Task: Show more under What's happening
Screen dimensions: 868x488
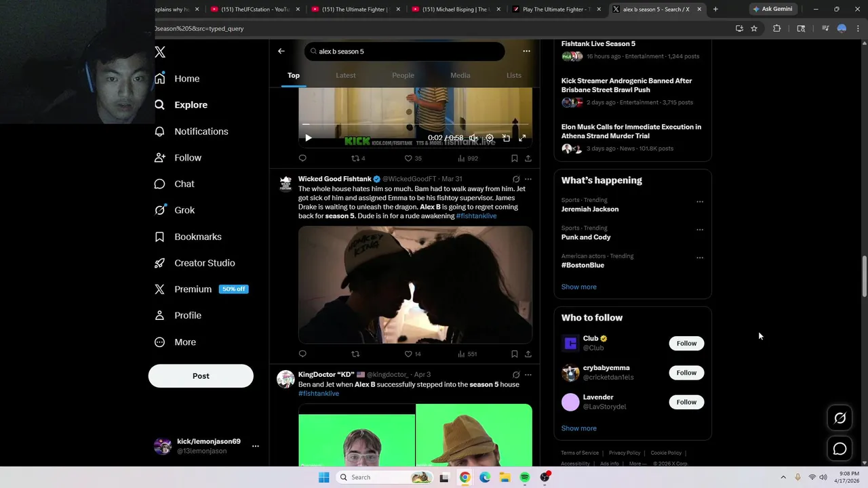Action: (x=579, y=287)
